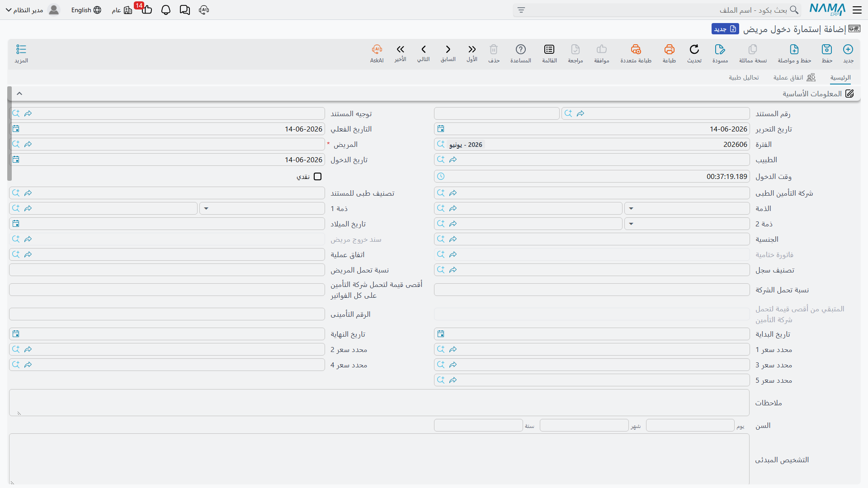This screenshot has height=488, width=868.
Task: Open the AskAI assistant
Action: (377, 53)
